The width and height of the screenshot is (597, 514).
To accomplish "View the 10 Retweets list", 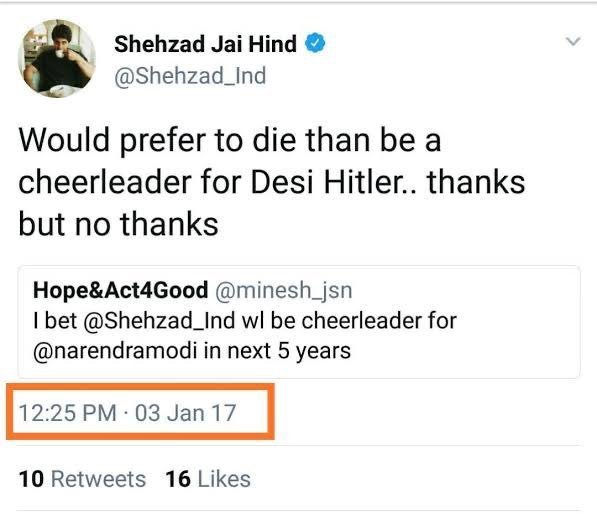I will pyautogui.click(x=82, y=479).
